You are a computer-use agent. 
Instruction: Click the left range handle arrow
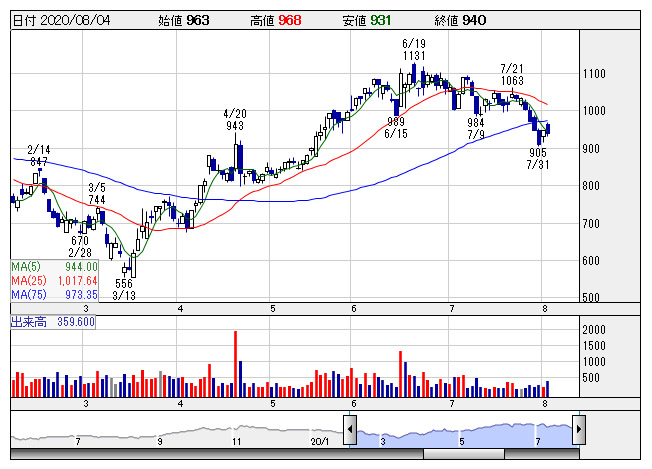(x=350, y=429)
